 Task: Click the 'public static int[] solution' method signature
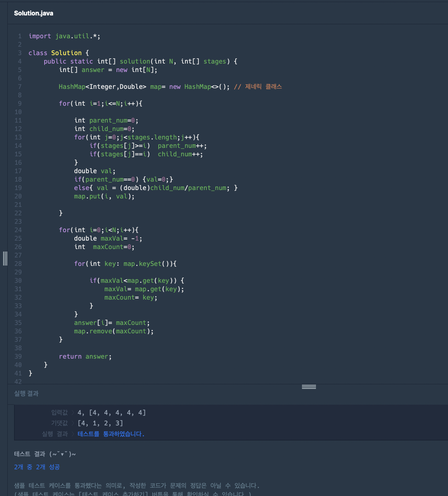pos(140,61)
